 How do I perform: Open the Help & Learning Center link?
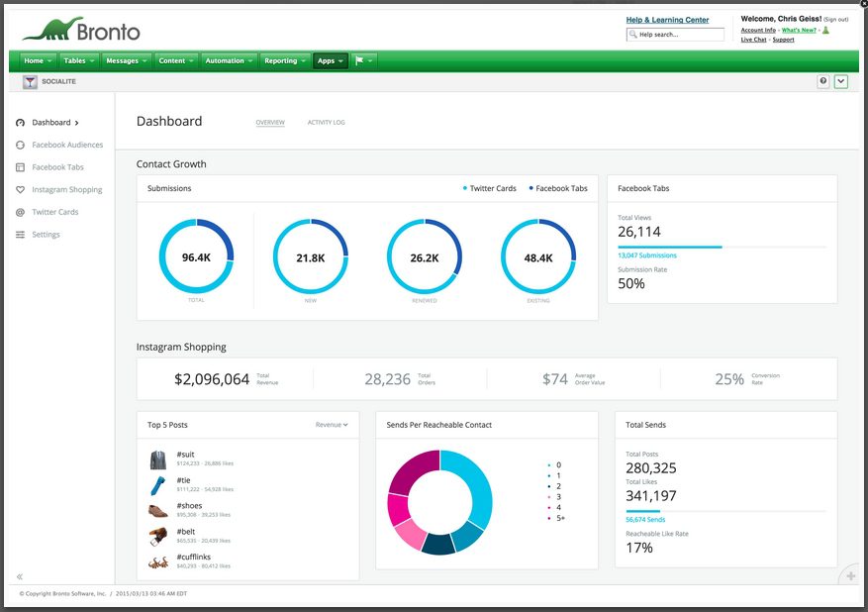point(667,20)
